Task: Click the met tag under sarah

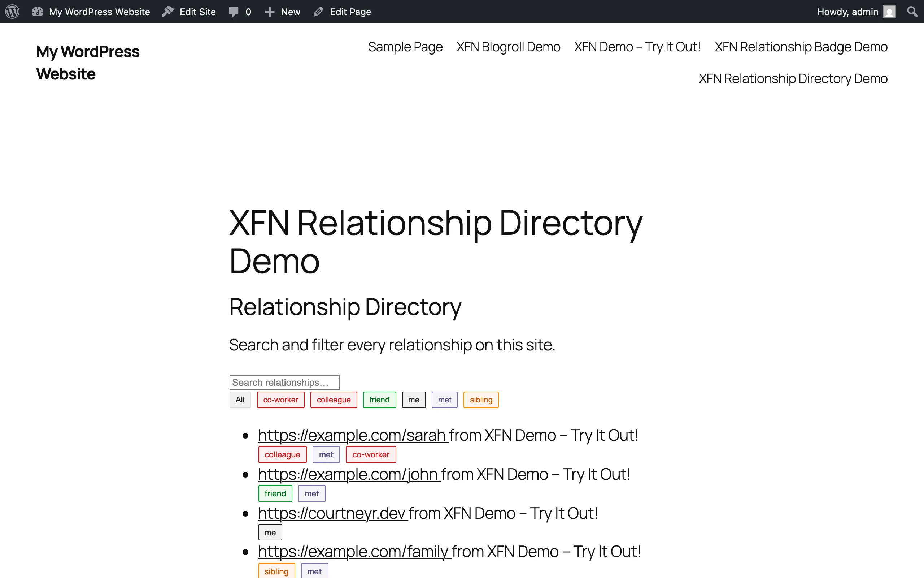Action: click(326, 454)
